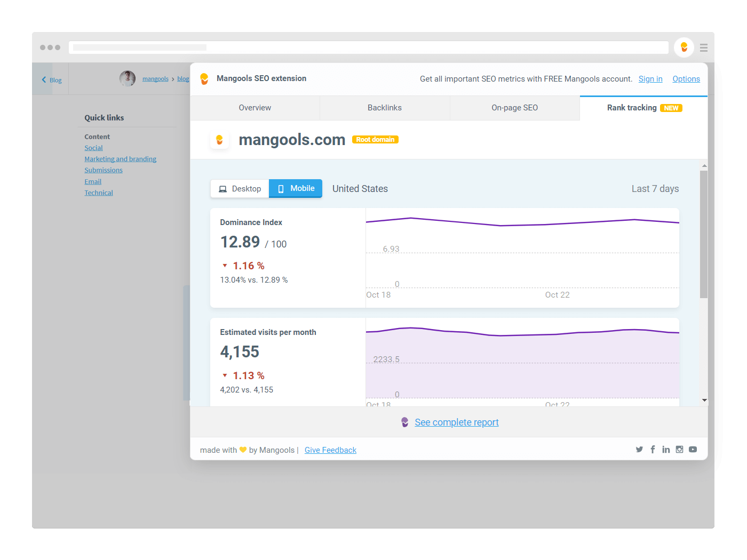Click the NEW badge on Rank tracking
The image size is (747, 560).
pos(671,108)
